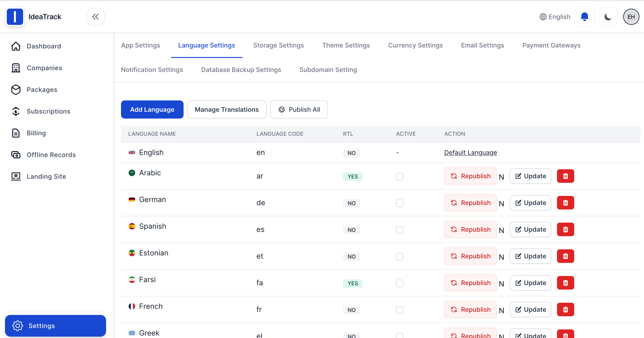The image size is (644, 338).
Task: Open Landing Site from sidebar
Action: click(46, 176)
